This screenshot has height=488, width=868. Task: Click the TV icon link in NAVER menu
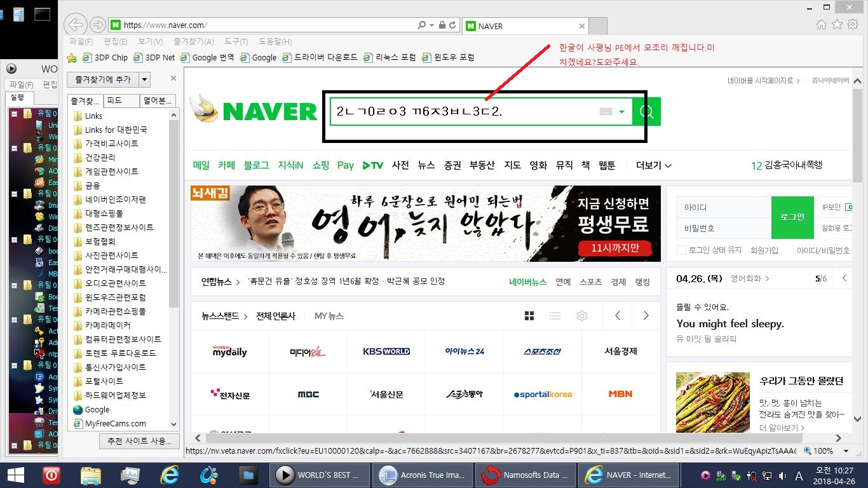(x=373, y=165)
